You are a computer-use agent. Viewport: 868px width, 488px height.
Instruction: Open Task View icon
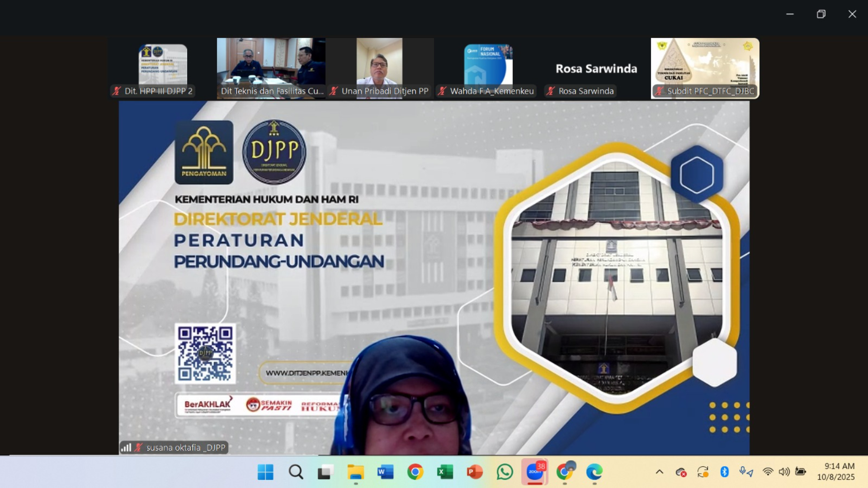coord(325,472)
